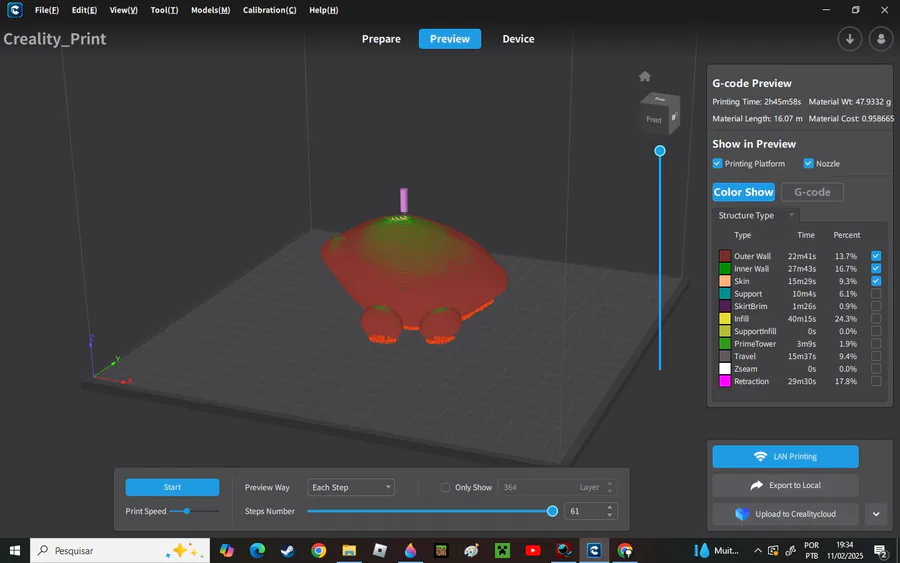
Task: Show hidden tray icons chevron
Action: pos(758,551)
